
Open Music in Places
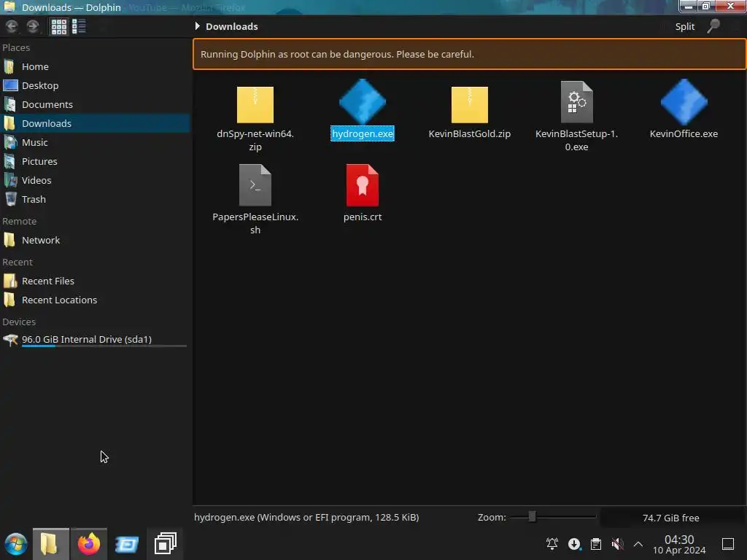point(96,142)
